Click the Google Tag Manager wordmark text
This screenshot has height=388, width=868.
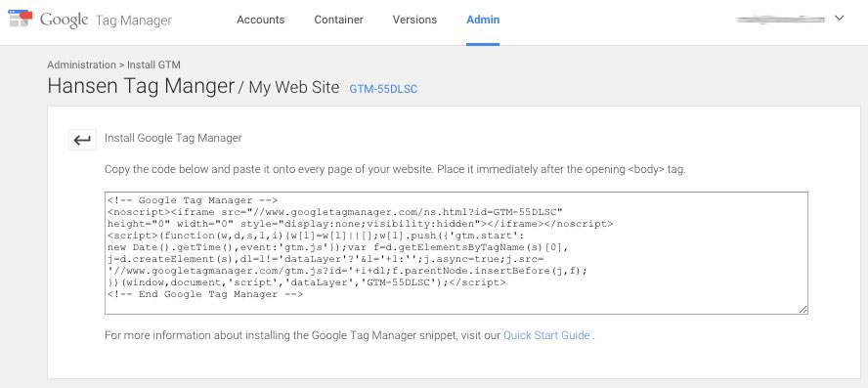(x=107, y=20)
